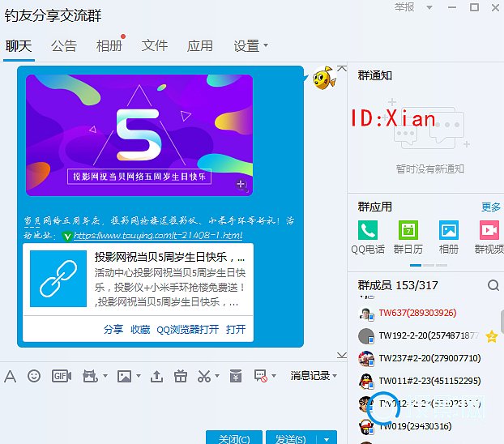Expand the message block dropdown arrow
This screenshot has height=444, width=504.
274,375
